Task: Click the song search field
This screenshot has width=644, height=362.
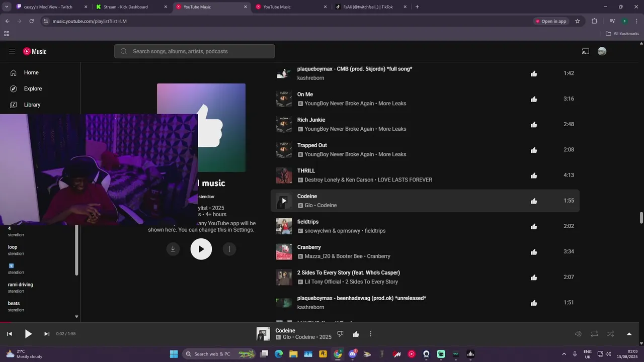Action: click(x=195, y=51)
